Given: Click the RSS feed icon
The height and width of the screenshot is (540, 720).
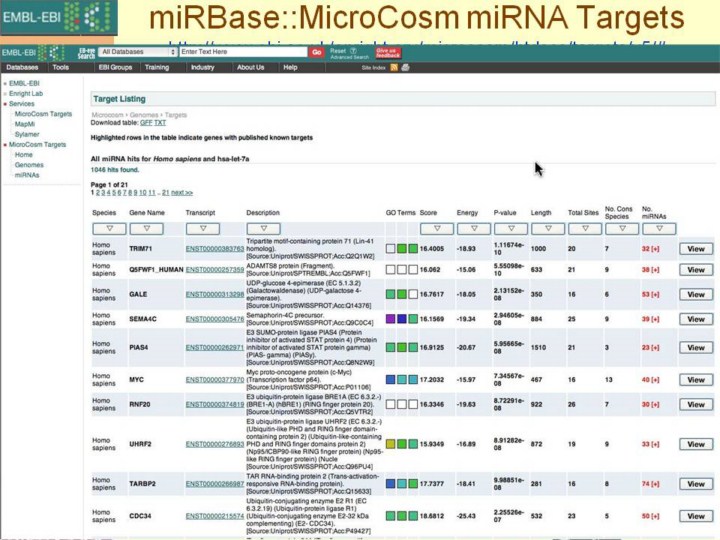Looking at the screenshot, I should [393, 67].
